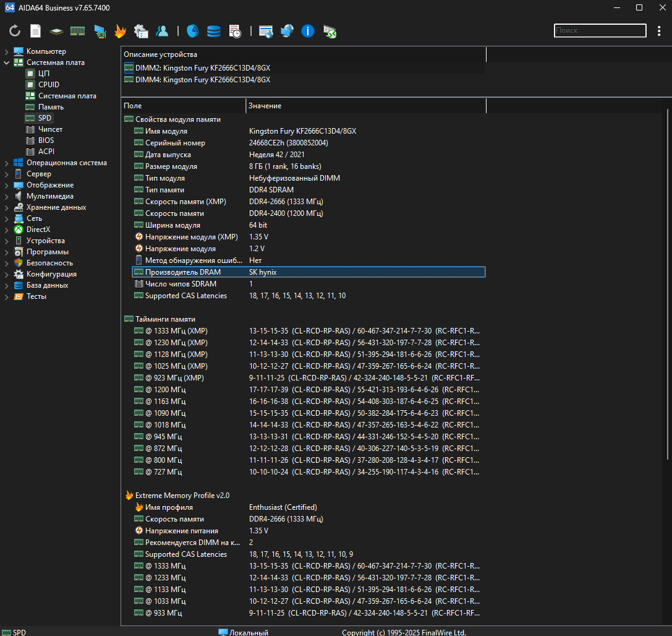
Task: Expand the Отображение tree node
Action: 6,185
